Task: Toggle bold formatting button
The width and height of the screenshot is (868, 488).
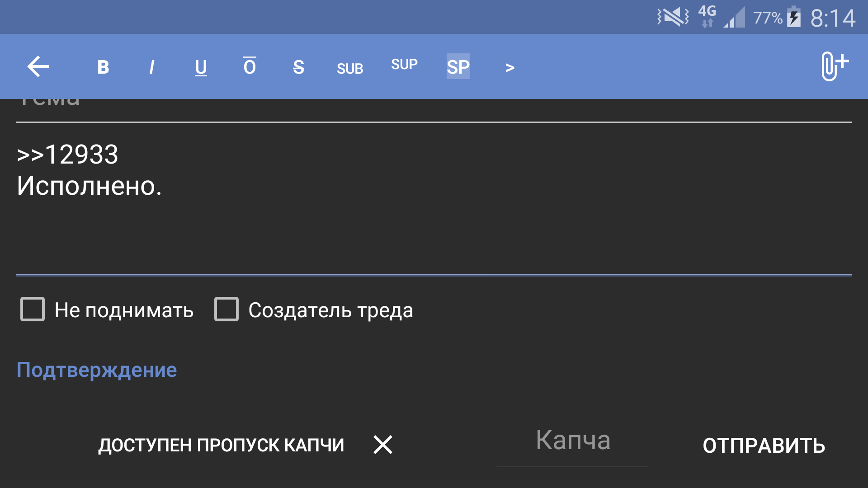Action: 103,67
